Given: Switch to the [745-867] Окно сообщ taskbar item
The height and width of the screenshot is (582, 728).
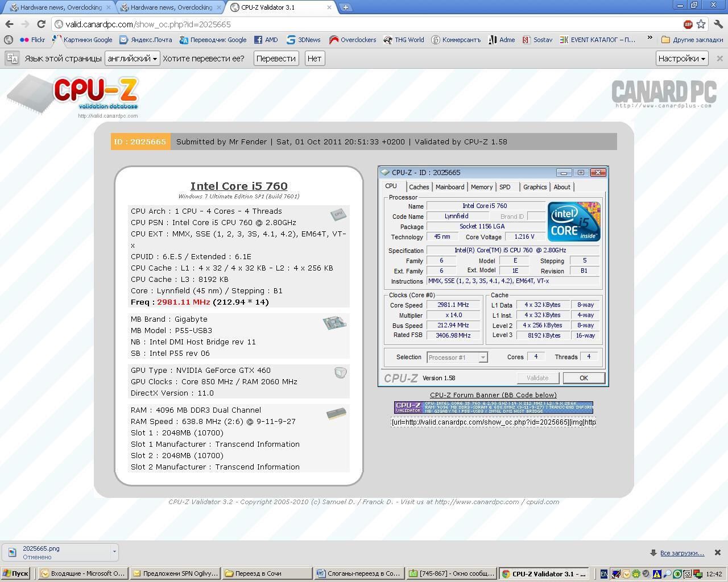Looking at the screenshot, I should (452, 573).
